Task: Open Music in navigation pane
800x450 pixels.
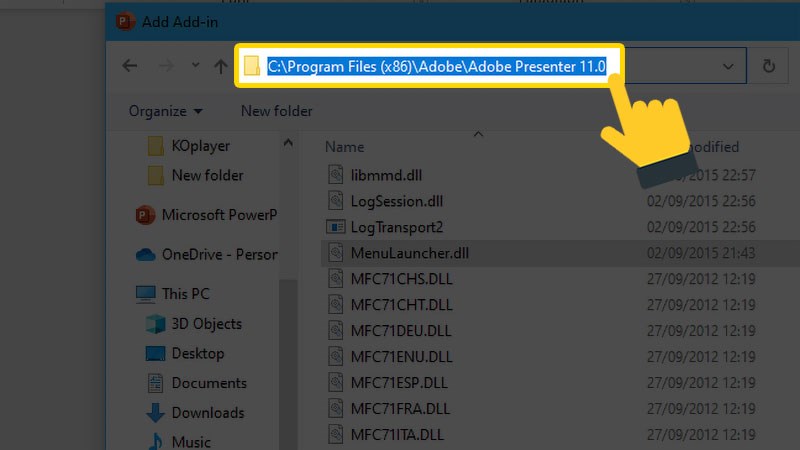Action: tap(191, 442)
